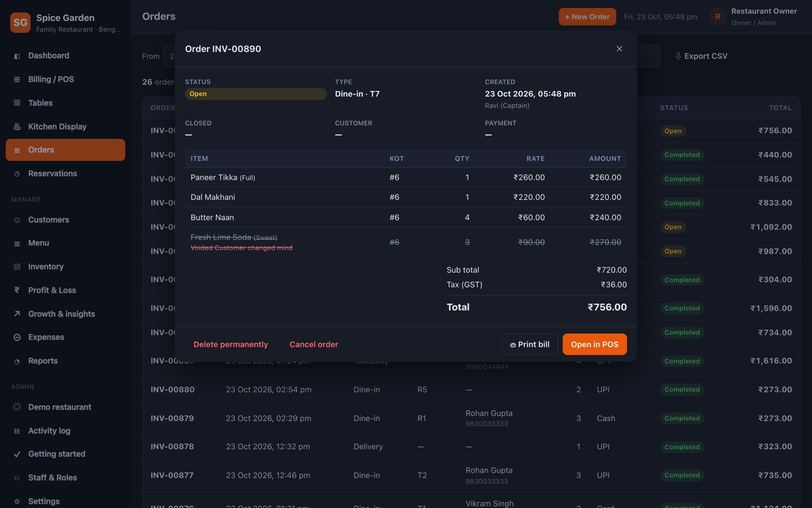Click the STATUS column header in orders table
This screenshot has width=812, height=508.
(x=674, y=108)
